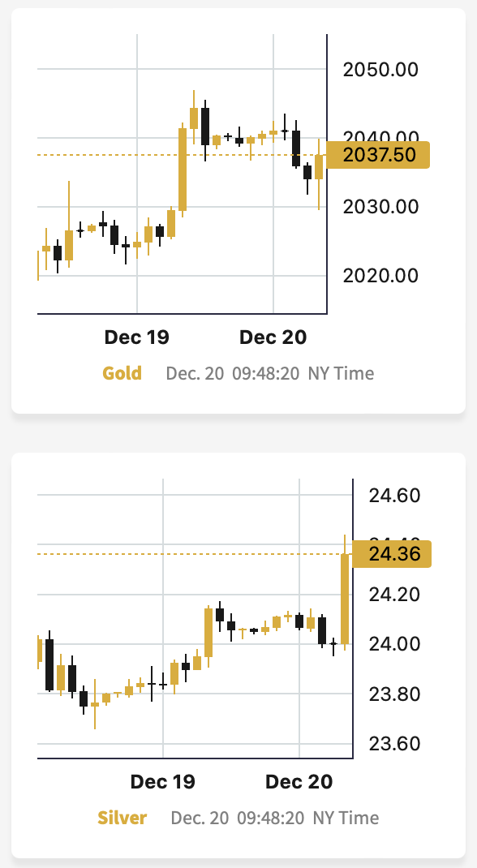Click the 24.20 silver axis label
This screenshot has width=477, height=868.
coord(394,595)
